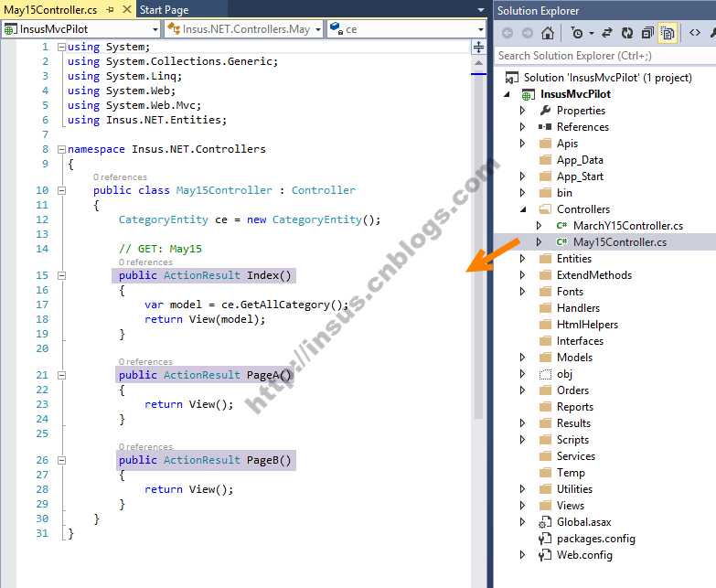Image resolution: width=716 pixels, height=588 pixels.
Task: Click the Web.config file icon
Action: pyautogui.click(x=545, y=555)
